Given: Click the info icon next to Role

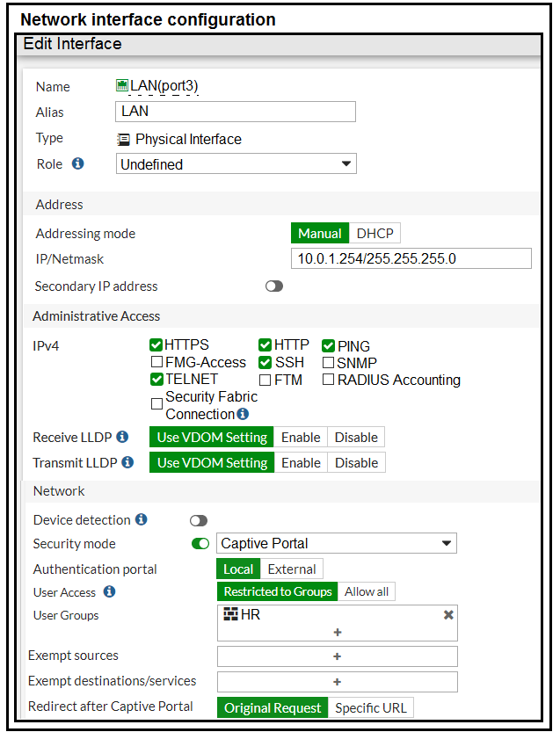Looking at the screenshot, I should pyautogui.click(x=77, y=164).
